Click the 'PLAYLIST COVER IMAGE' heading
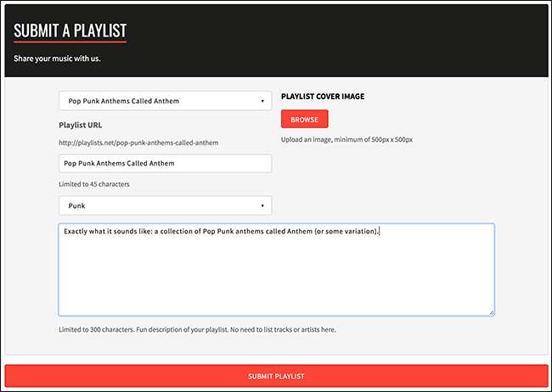552x392 pixels. point(323,97)
